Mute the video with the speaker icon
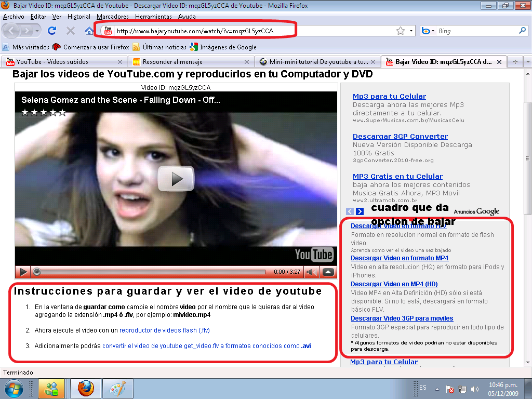 tap(312, 272)
